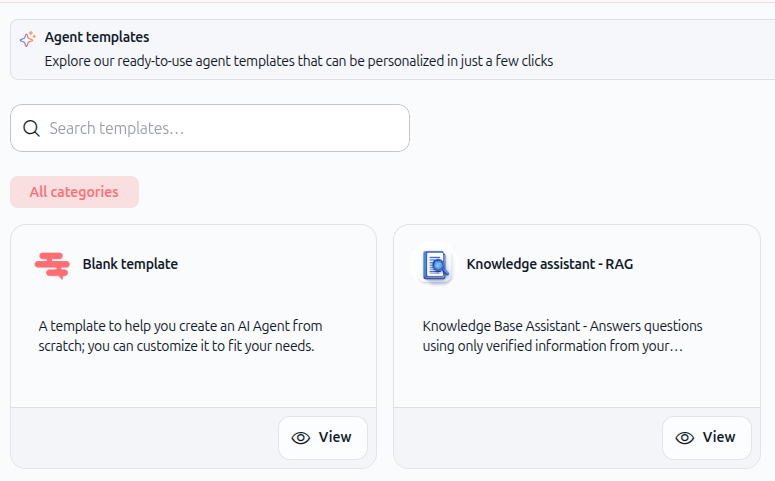Image resolution: width=775 pixels, height=481 pixels.
Task: Click the Knowledge Base Assistant description text
Action: tap(562, 336)
